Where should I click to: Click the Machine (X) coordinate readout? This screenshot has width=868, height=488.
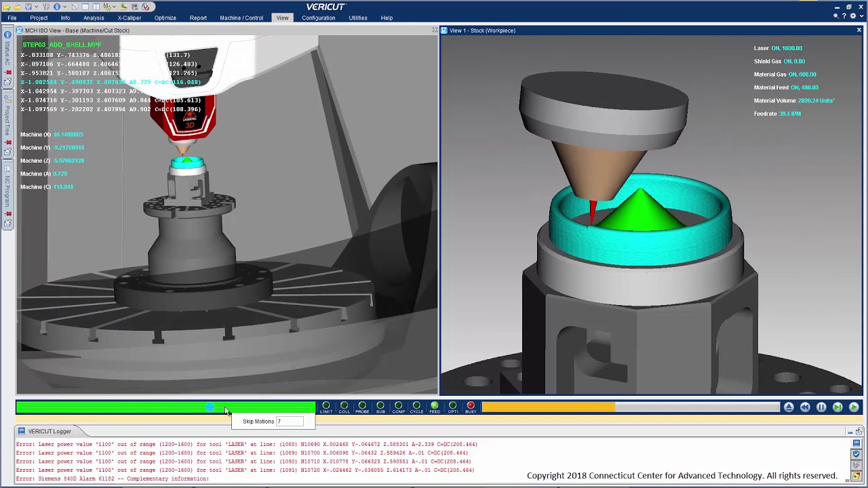[x=52, y=134]
